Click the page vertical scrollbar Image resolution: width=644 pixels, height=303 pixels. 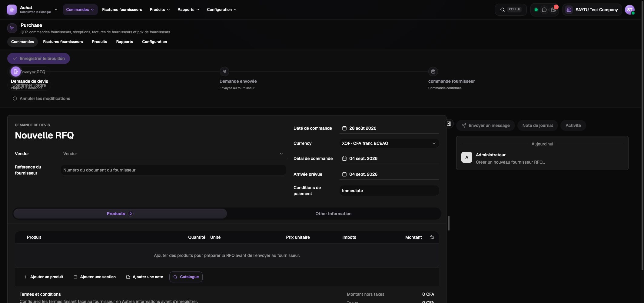642,135
